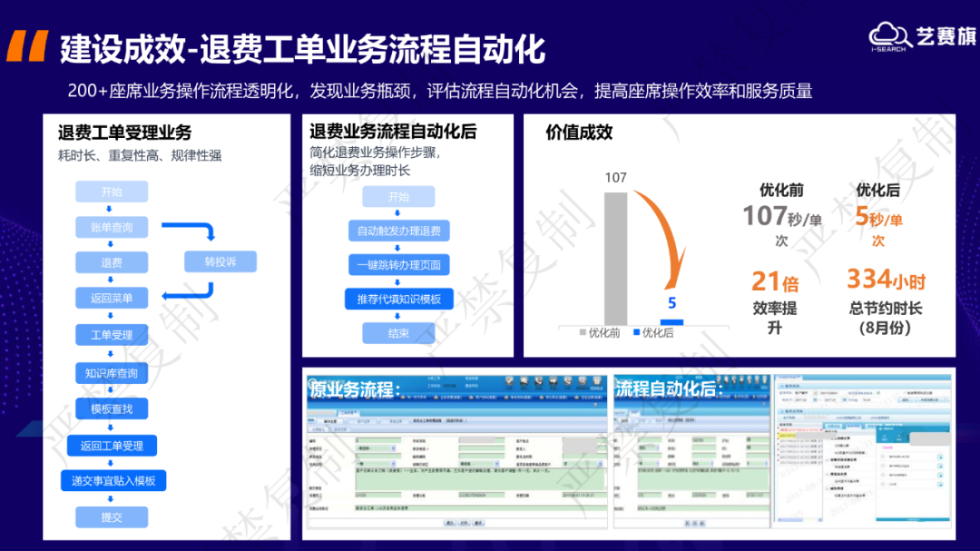Click the orange quotation mark icon

tap(27, 47)
